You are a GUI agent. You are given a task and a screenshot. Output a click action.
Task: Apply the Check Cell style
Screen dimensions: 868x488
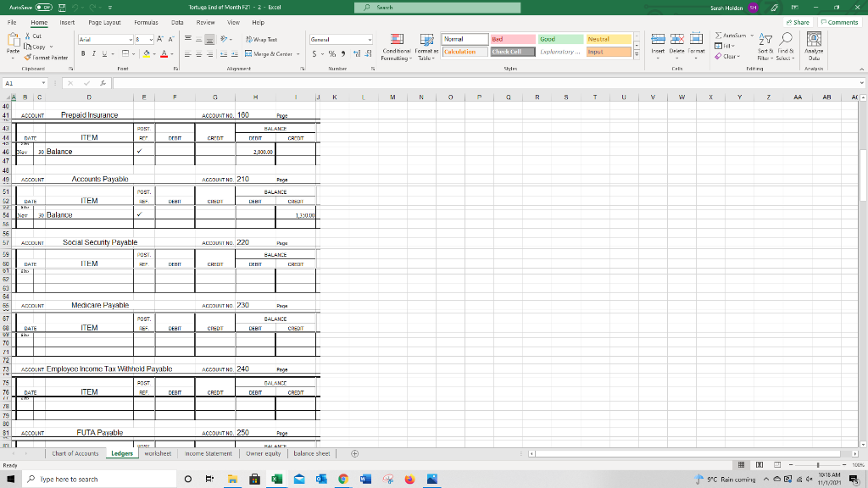(x=513, y=52)
